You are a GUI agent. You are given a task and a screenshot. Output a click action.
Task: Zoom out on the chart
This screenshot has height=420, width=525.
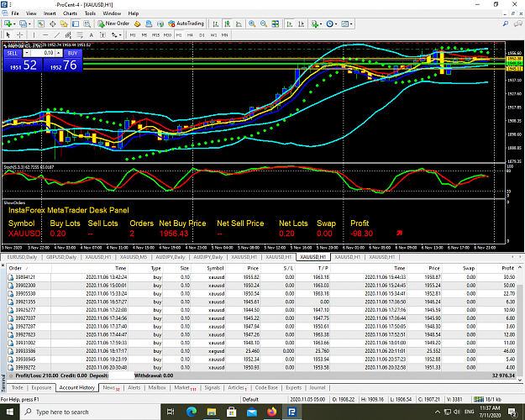coord(264,24)
